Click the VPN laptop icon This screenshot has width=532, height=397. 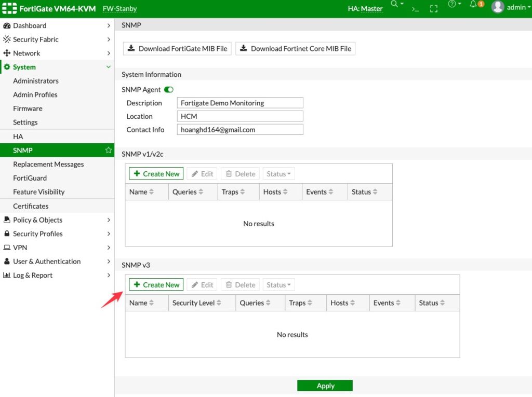[7, 248]
